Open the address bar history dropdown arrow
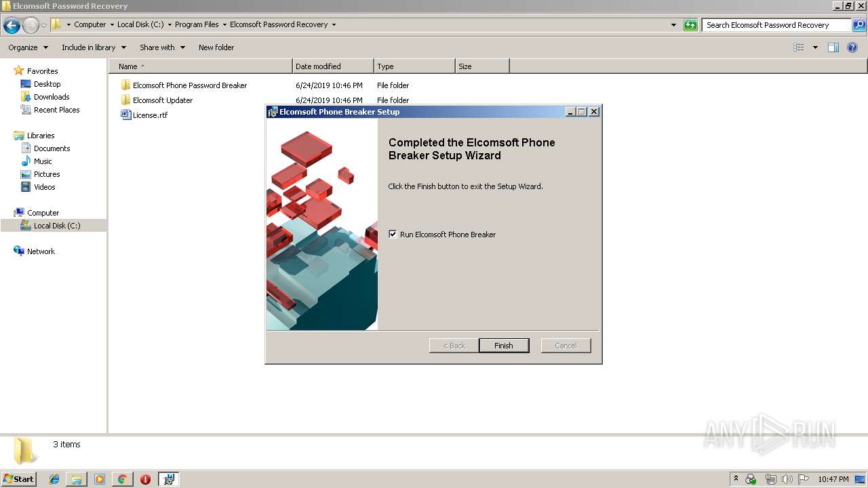 click(x=673, y=25)
